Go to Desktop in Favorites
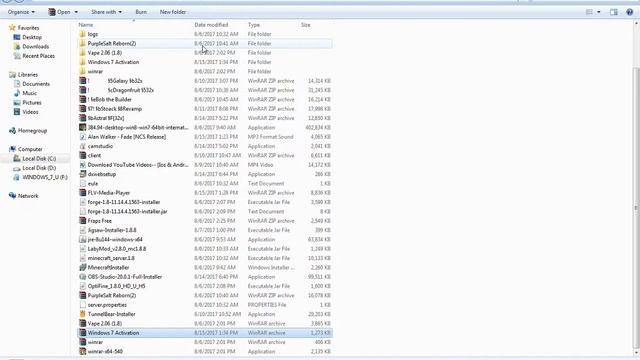This screenshot has height=360, width=640. coord(32,37)
